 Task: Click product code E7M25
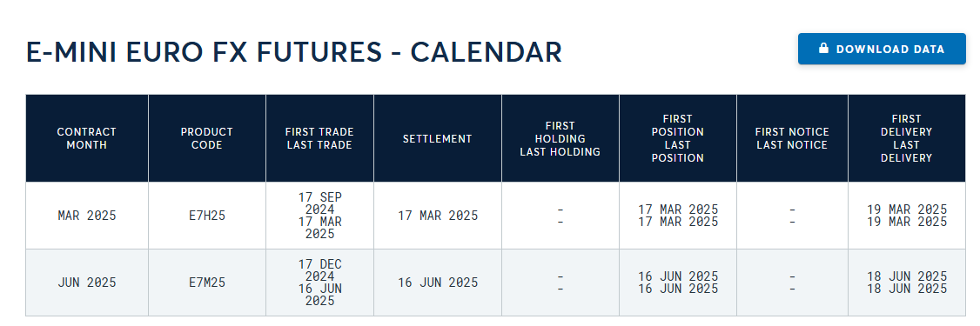coord(207,283)
